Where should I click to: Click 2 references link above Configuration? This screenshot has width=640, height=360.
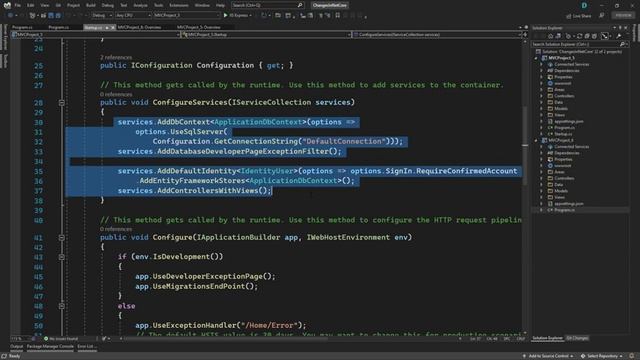[x=116, y=58]
